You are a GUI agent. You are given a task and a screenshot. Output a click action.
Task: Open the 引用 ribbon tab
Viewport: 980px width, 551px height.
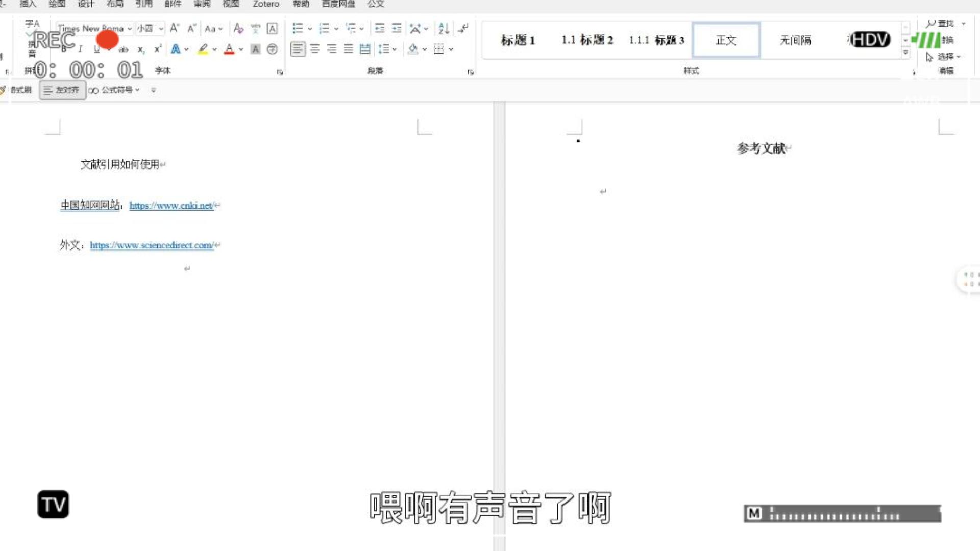coord(144,4)
